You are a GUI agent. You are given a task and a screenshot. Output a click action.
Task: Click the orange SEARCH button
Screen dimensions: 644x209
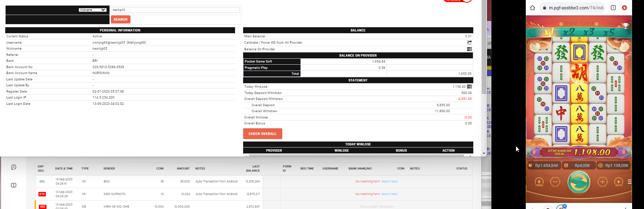tap(121, 20)
